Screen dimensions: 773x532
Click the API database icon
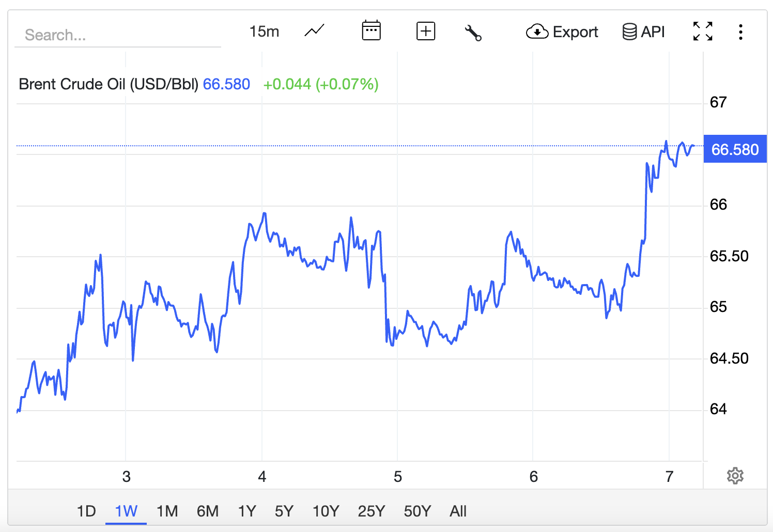coord(629,32)
